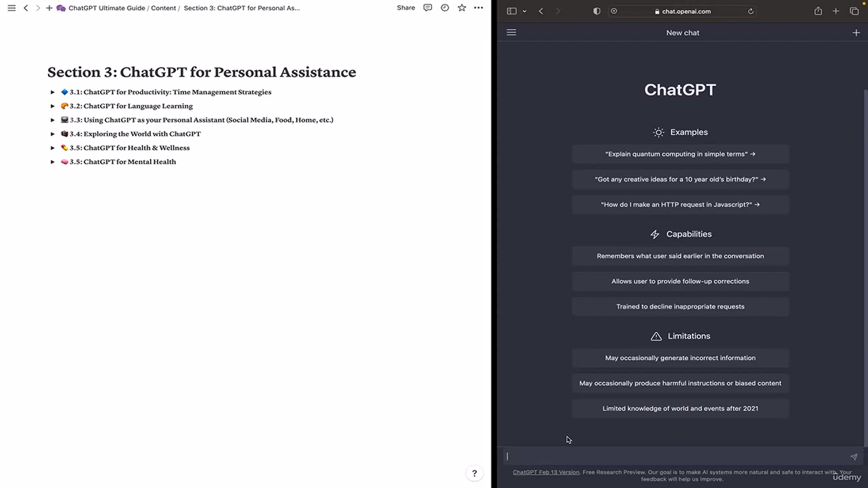Click Safari extension icon beside address bar

(x=614, y=11)
